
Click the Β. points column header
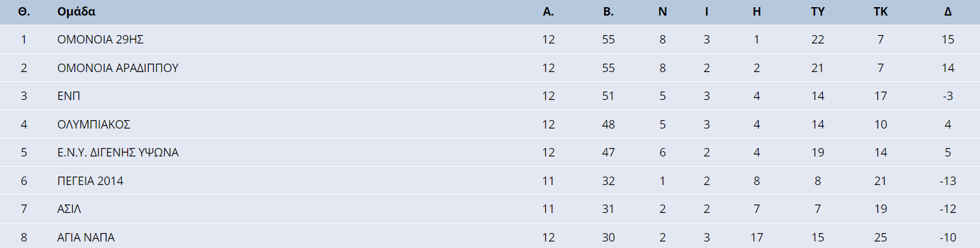coord(608,12)
